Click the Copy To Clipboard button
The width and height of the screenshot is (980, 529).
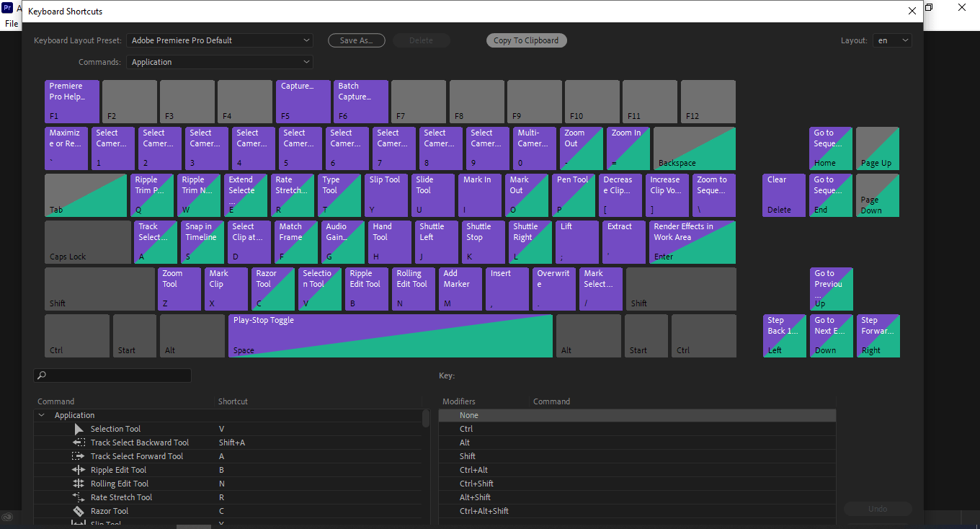(526, 40)
